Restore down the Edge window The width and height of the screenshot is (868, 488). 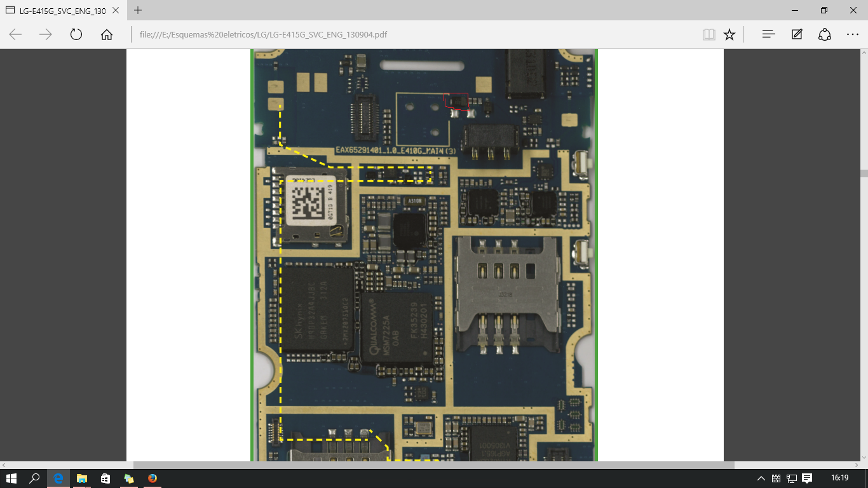click(x=824, y=10)
